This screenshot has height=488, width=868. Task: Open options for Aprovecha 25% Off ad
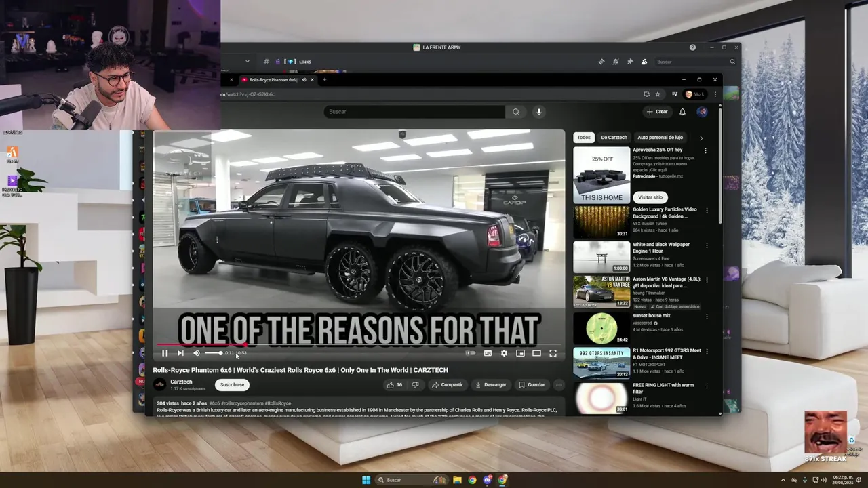[x=706, y=151]
